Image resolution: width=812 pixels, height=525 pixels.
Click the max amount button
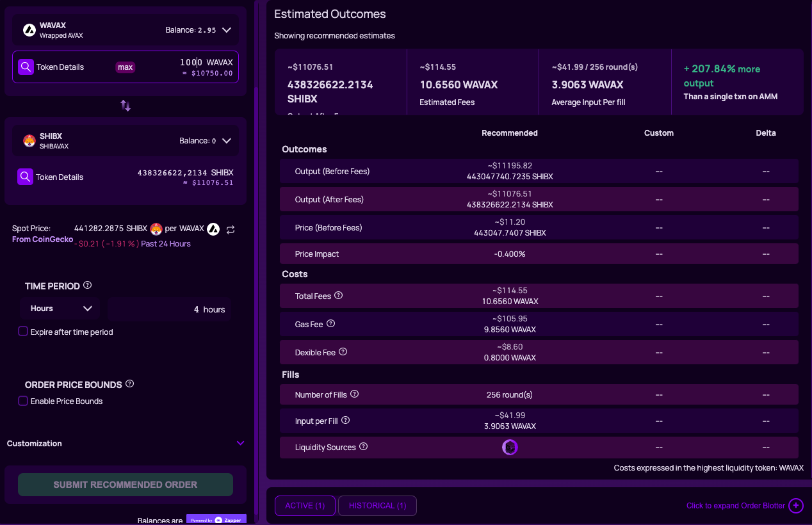[126, 67]
